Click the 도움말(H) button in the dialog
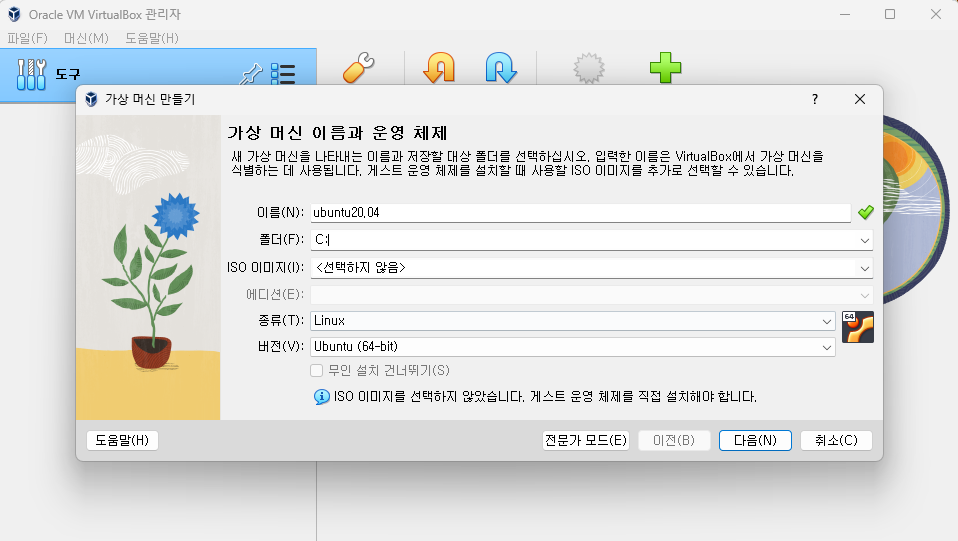This screenshot has width=958, height=541. (122, 440)
